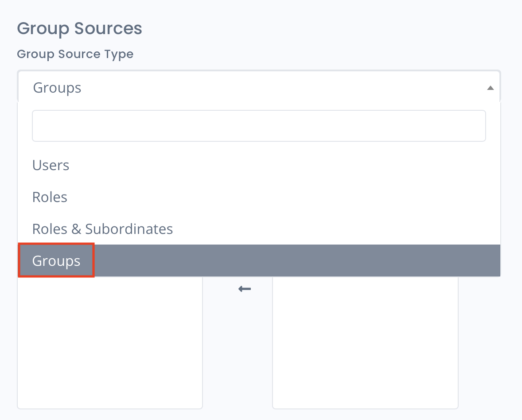This screenshot has height=420, width=522.
Task: Click the left available items list box
Action: pyautogui.click(x=110, y=343)
